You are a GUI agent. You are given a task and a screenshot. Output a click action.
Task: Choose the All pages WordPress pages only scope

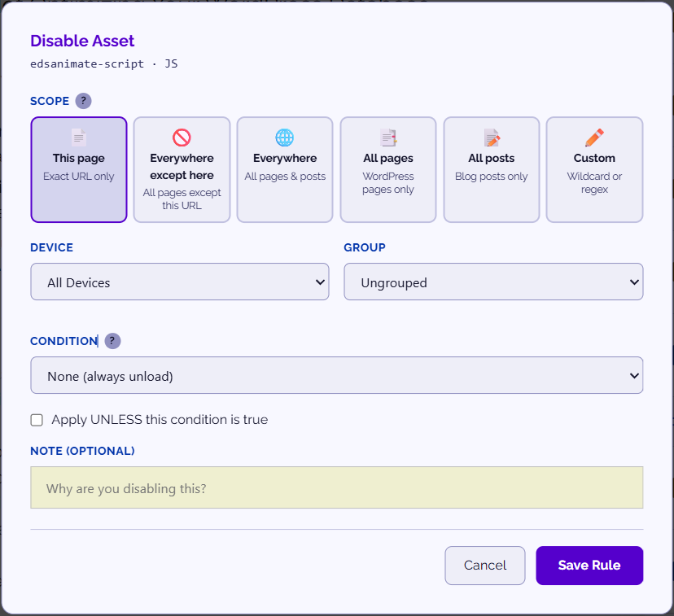click(x=387, y=169)
